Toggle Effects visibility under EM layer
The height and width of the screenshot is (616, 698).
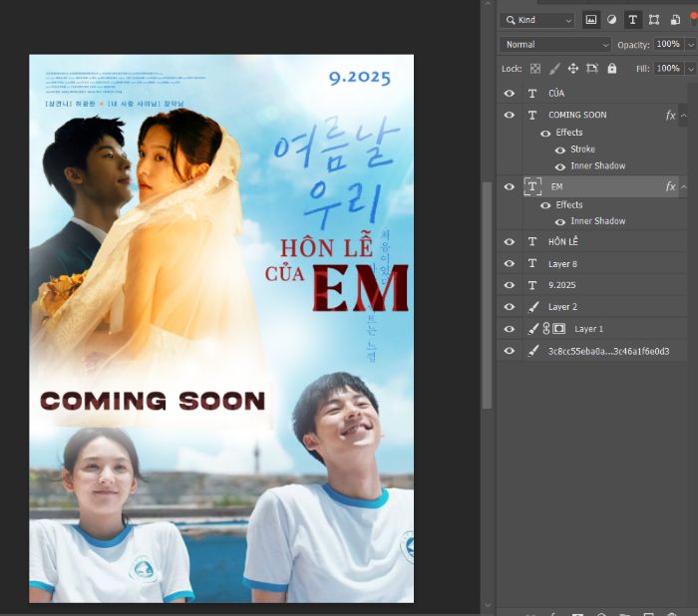545,205
